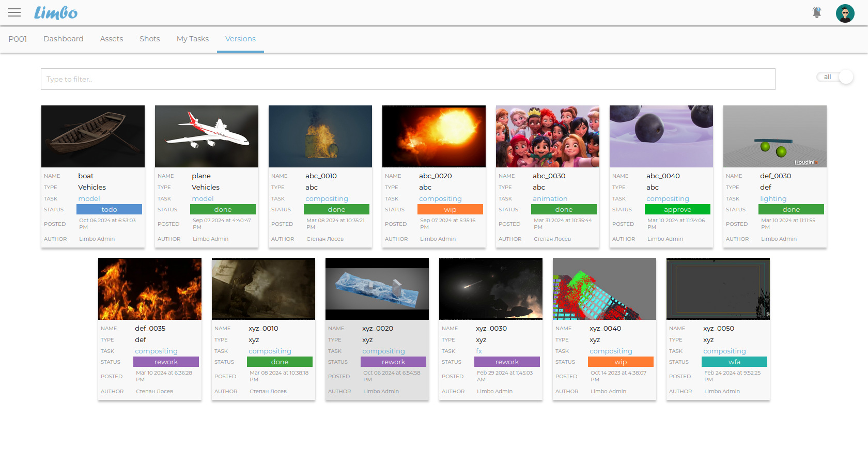Click the abc_0030 cartoon characters thumbnail

pyautogui.click(x=548, y=136)
